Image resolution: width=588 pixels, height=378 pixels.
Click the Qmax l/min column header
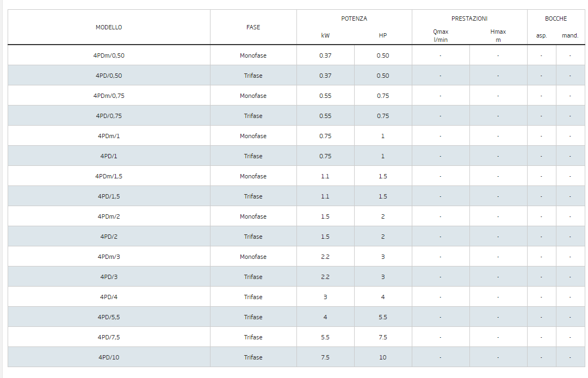pyautogui.click(x=441, y=35)
